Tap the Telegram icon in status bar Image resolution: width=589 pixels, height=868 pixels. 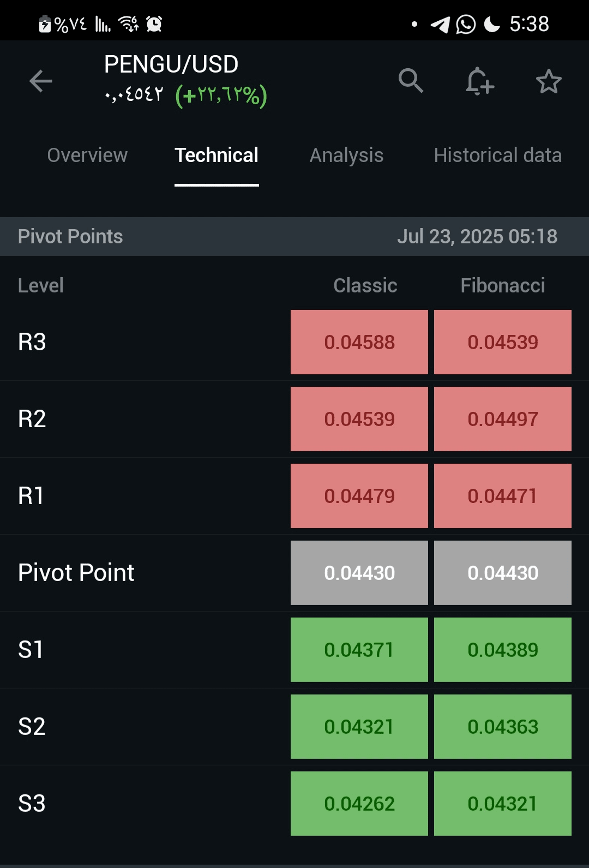[x=440, y=25]
